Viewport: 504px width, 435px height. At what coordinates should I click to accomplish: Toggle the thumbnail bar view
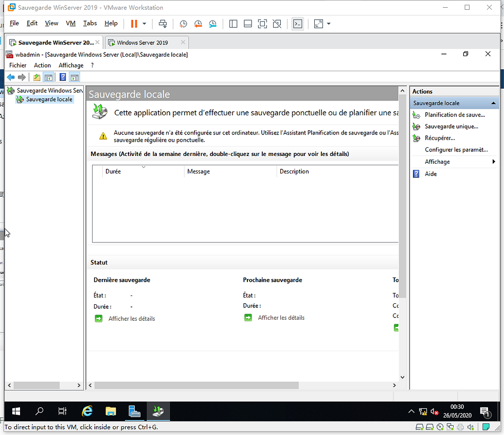tap(248, 24)
